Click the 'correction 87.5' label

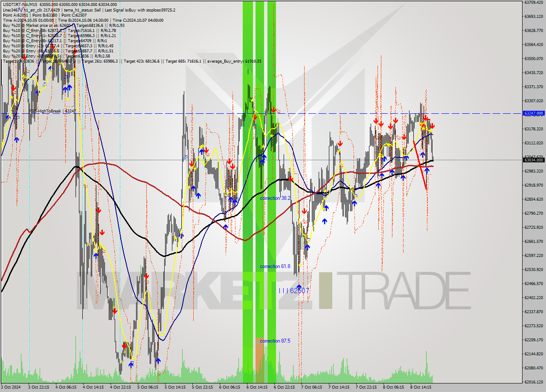click(x=275, y=341)
